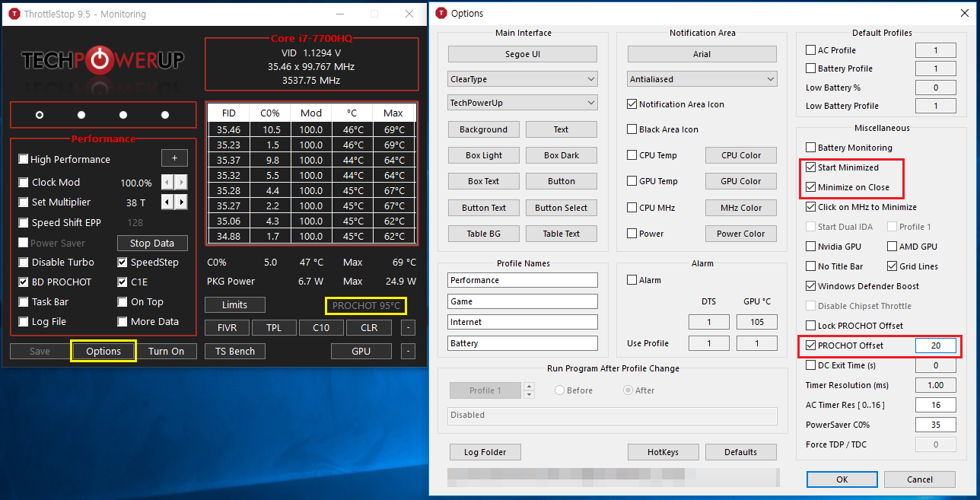Click the PROCHOT Offset value field

coord(935,346)
